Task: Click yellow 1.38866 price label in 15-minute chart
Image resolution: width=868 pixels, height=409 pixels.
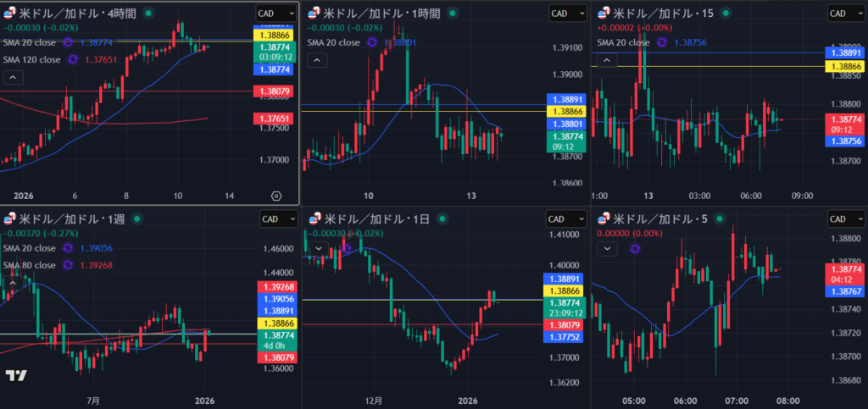Action: 848,65
